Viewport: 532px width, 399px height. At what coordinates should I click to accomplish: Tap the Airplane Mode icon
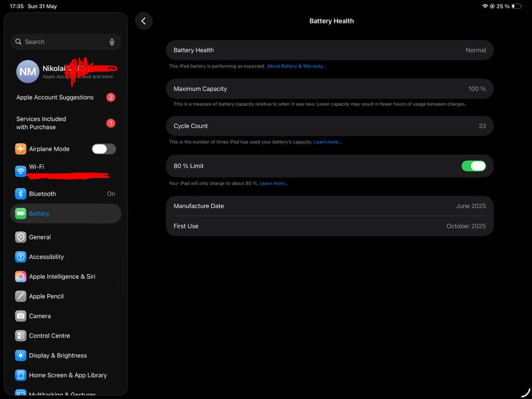21,149
